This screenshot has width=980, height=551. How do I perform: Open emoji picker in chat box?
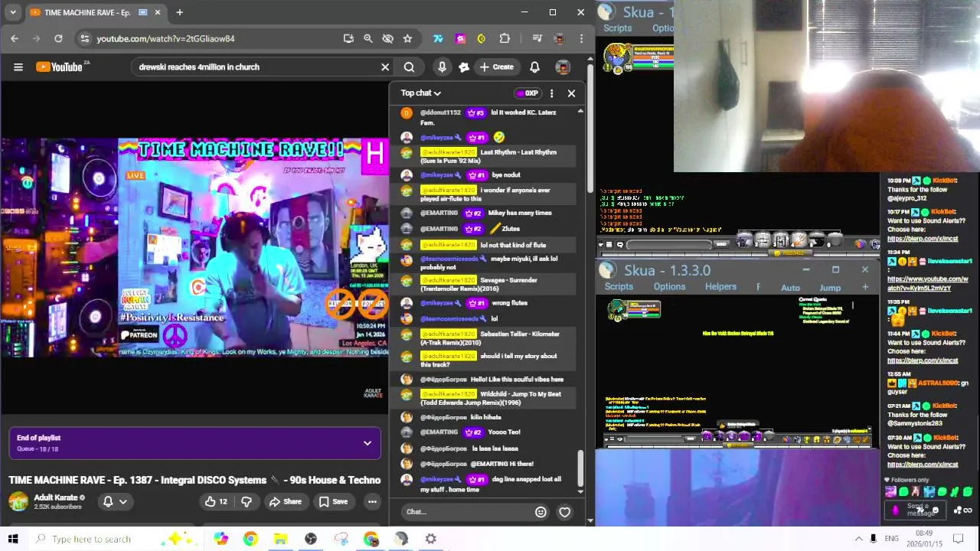point(541,512)
